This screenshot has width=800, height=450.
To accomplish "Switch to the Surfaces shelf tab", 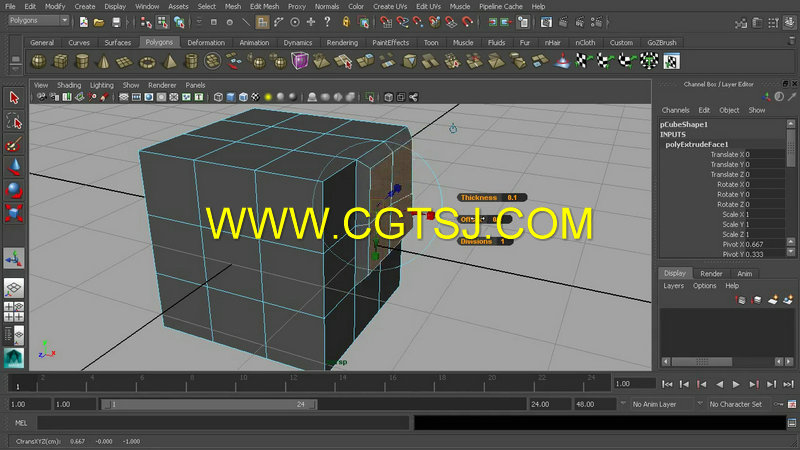I will pyautogui.click(x=117, y=43).
